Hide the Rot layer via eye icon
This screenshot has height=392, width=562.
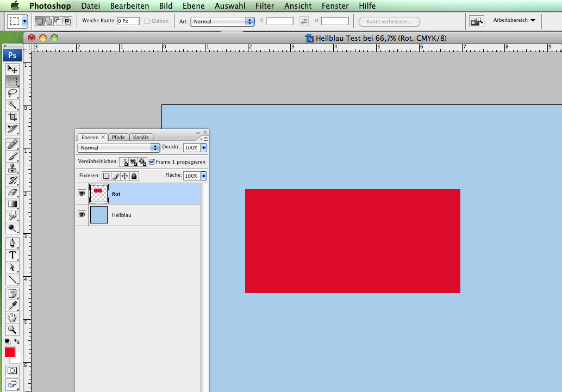[x=82, y=194]
